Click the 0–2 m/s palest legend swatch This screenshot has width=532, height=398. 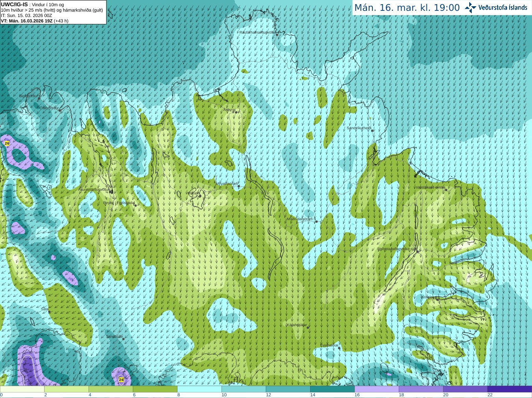coord(22,389)
